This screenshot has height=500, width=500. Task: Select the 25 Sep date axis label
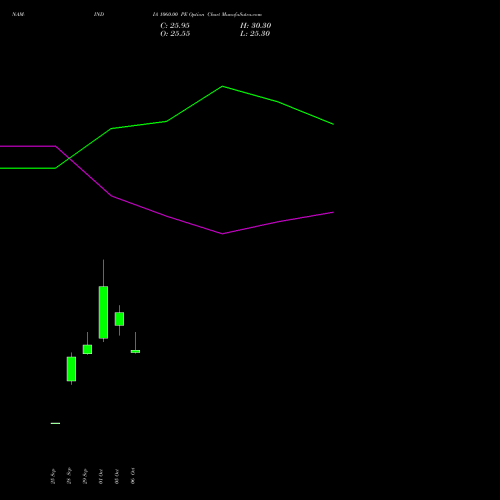(x=53, y=476)
